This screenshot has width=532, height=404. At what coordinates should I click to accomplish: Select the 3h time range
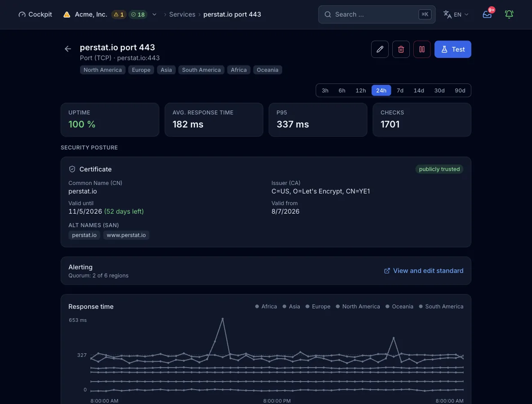(x=325, y=91)
